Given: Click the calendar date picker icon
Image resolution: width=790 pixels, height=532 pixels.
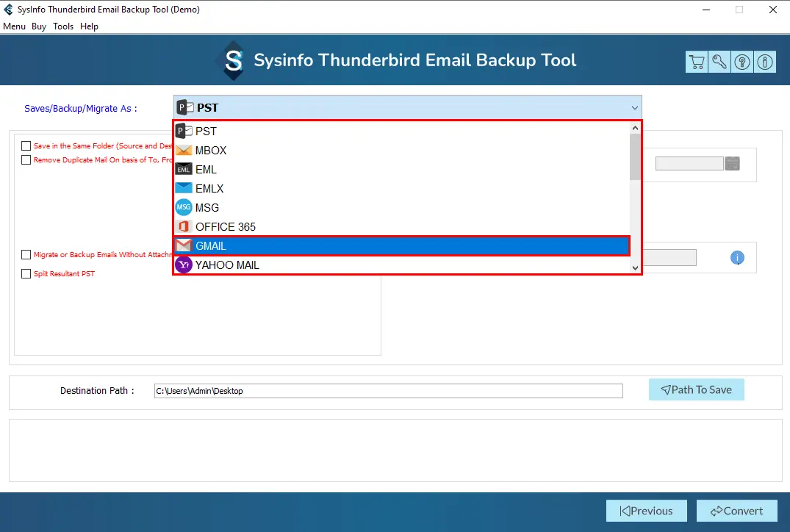Looking at the screenshot, I should (732, 163).
